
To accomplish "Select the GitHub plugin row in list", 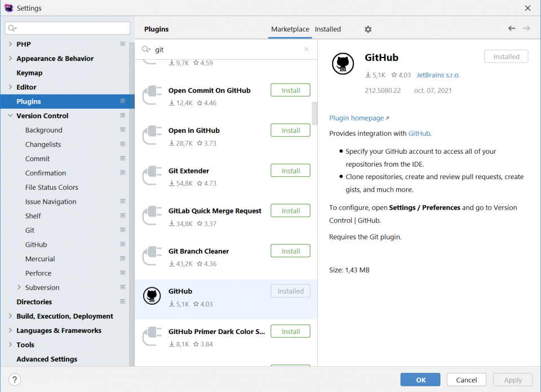I will [226, 299].
